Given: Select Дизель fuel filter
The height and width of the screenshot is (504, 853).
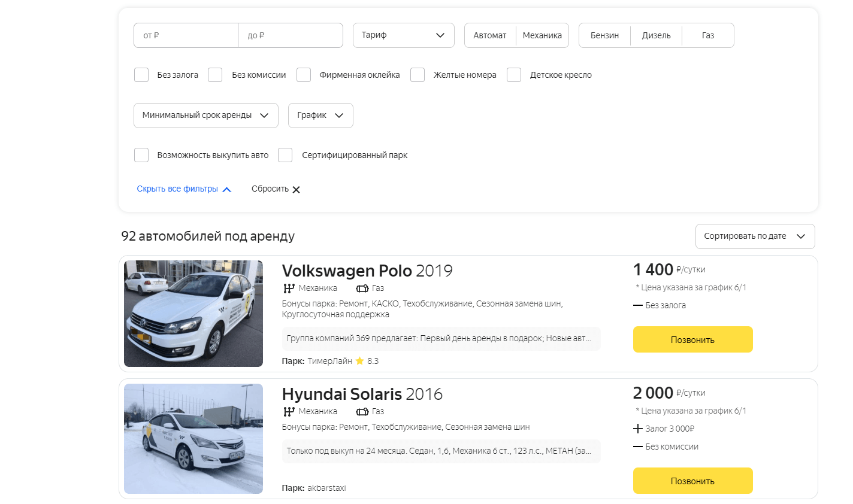Looking at the screenshot, I should coord(657,35).
